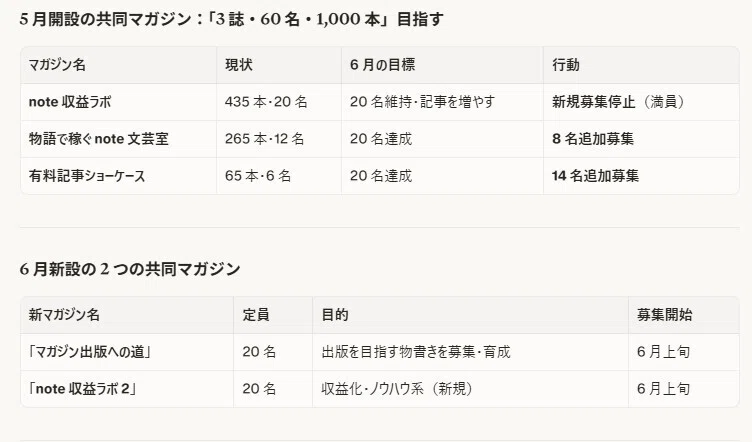Select the 新マガジン名 column header
This screenshot has width=752, height=442.
(x=64, y=315)
